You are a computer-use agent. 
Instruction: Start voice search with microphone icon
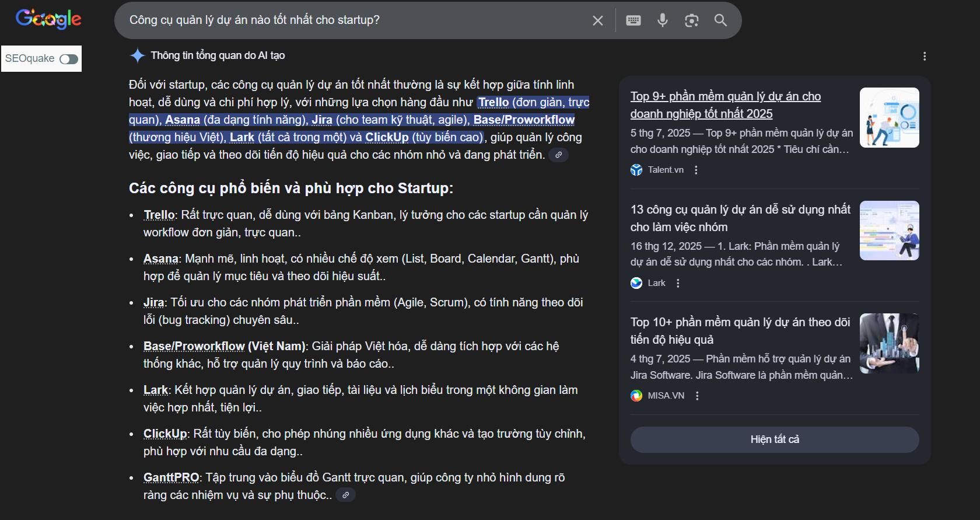click(x=663, y=20)
